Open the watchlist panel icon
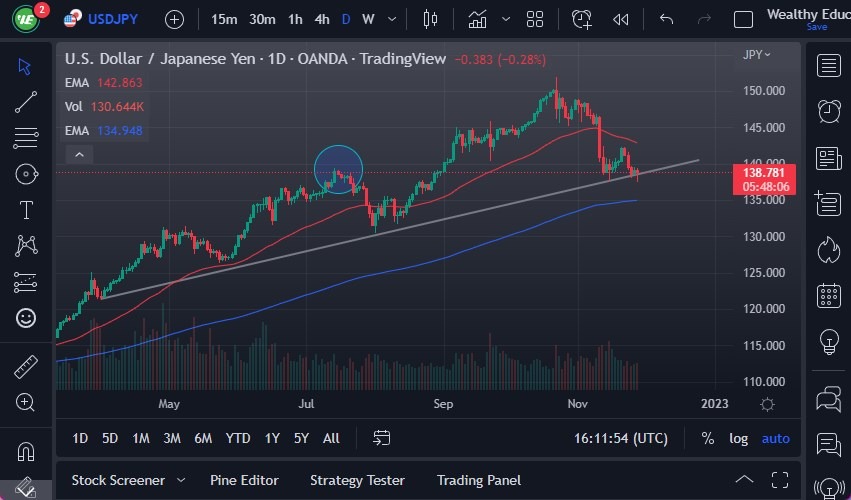The height and width of the screenshot is (500, 851). point(828,66)
